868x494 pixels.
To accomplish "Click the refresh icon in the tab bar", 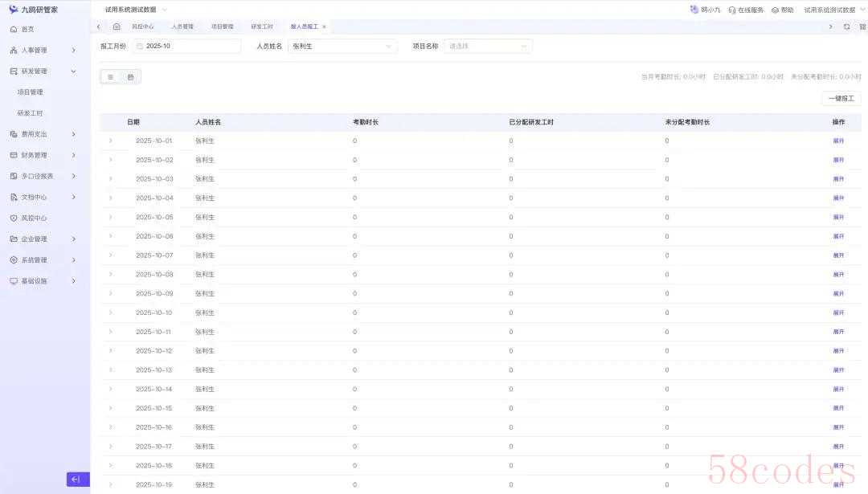I will pyautogui.click(x=846, y=27).
